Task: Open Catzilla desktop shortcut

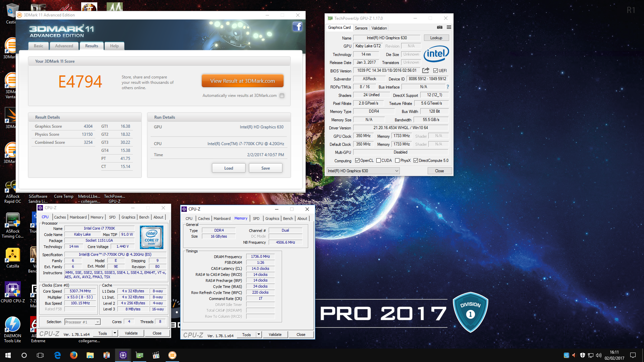Action: pyautogui.click(x=13, y=258)
